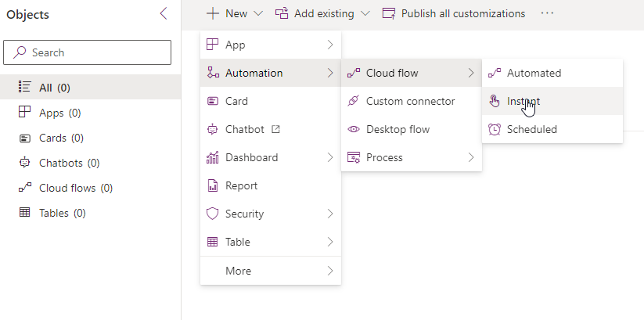Select the Automated cloud flow option
This screenshot has width=644, height=320.
point(552,73)
